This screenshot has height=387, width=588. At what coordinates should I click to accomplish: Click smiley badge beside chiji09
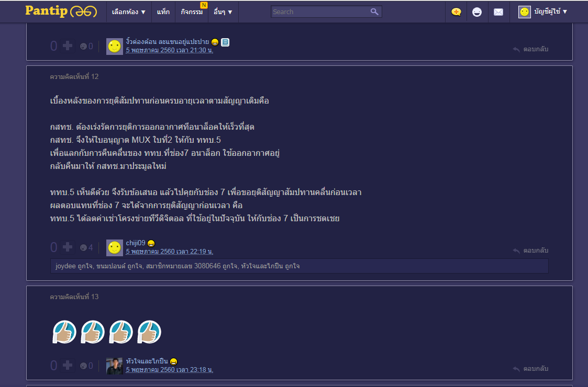pyautogui.click(x=151, y=244)
